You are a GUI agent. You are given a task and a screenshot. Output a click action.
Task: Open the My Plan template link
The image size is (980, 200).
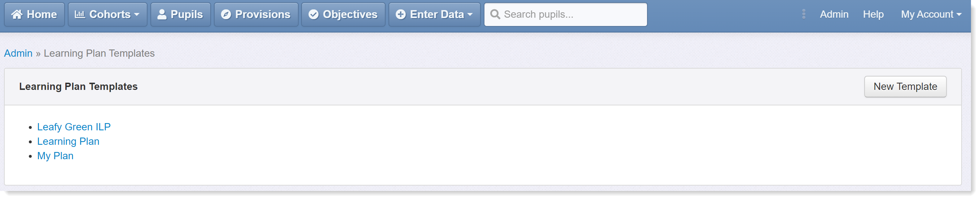tap(55, 156)
